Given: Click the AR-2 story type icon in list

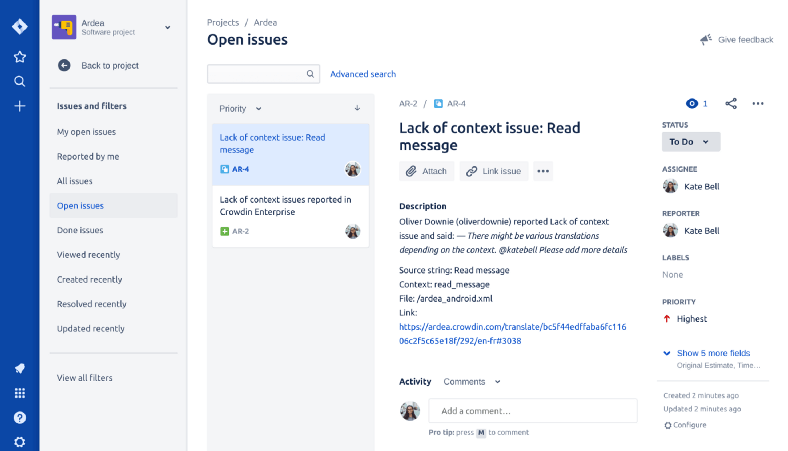Looking at the screenshot, I should (225, 231).
